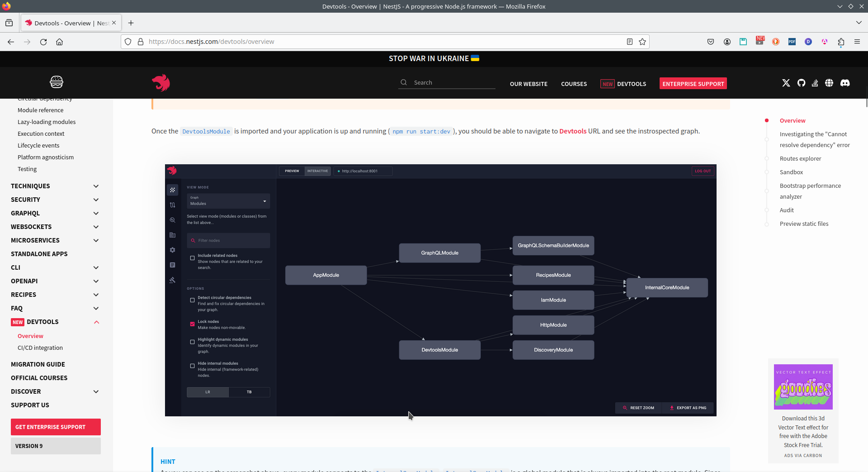Open a new browser tab
This screenshot has width=868, height=472.
(131, 23)
